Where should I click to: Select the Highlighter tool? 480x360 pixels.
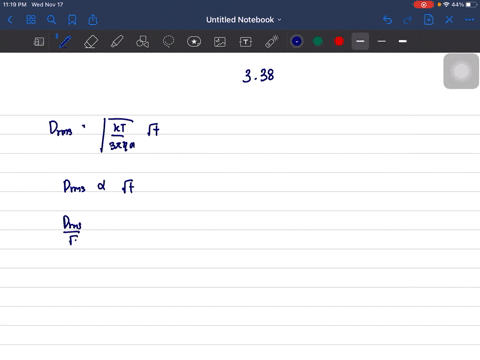coord(117,42)
